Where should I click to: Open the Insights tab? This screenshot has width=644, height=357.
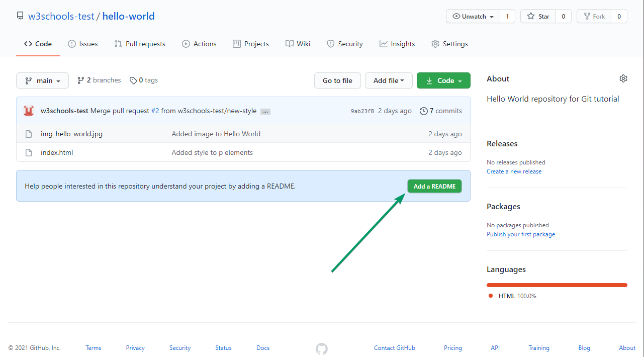coord(397,44)
